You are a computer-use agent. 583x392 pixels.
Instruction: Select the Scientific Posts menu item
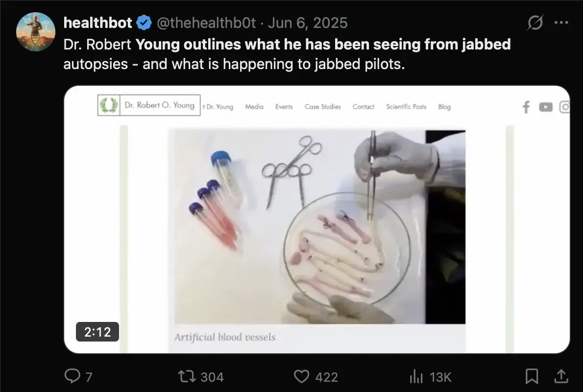(x=406, y=107)
